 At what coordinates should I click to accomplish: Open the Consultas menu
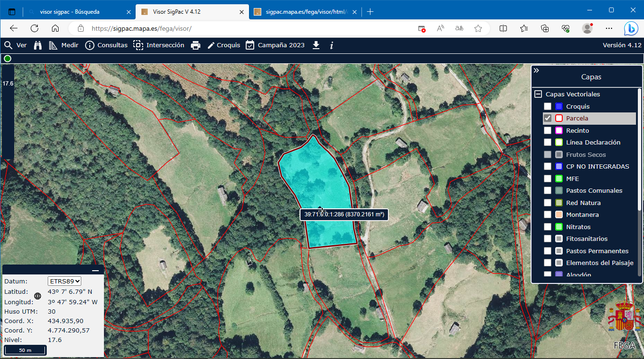[x=106, y=45]
